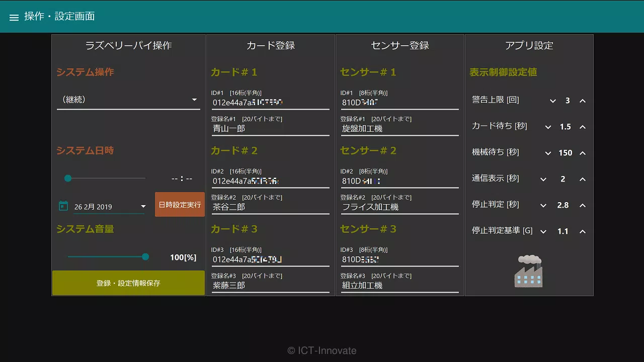The image size is (644, 362).
Task: Click the Sensor ID#1 input field
Action: [399, 103]
